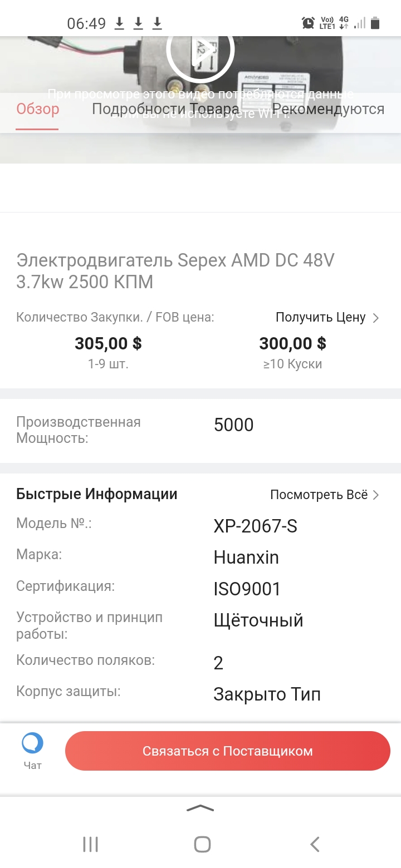Select the 300,00 $ price tier

point(292,352)
